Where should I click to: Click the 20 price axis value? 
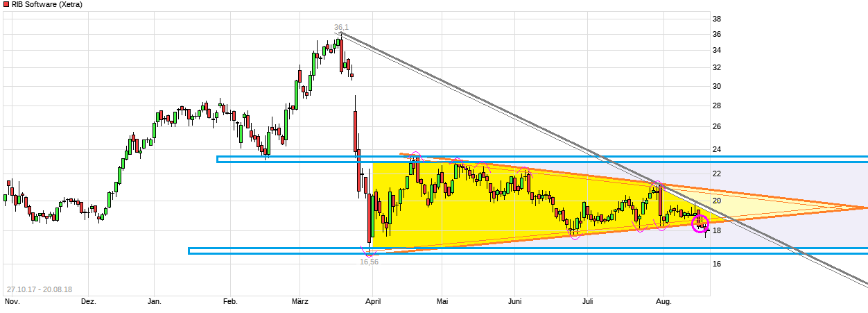click(x=717, y=201)
